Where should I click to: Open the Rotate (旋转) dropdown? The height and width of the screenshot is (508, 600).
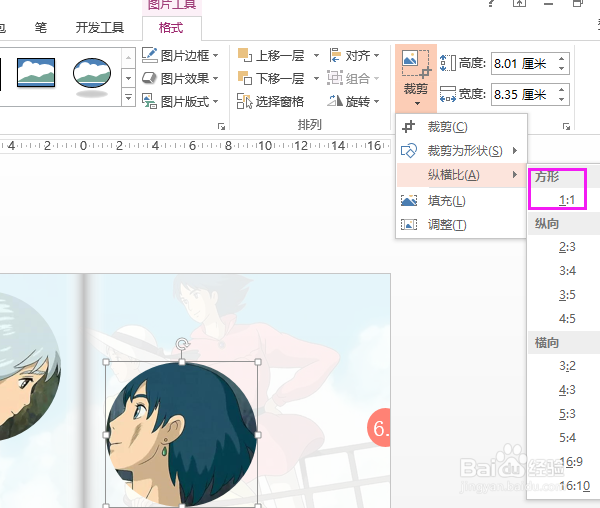(353, 102)
